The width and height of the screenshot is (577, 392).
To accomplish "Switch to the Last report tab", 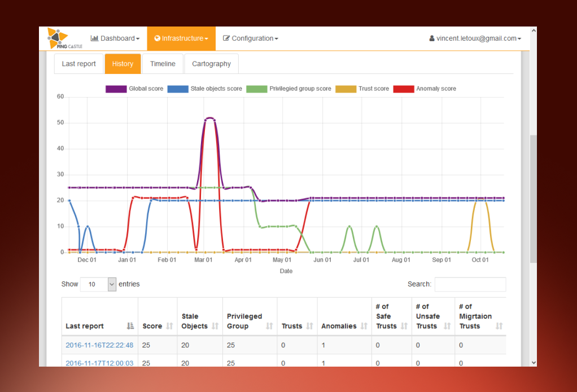I will click(78, 64).
